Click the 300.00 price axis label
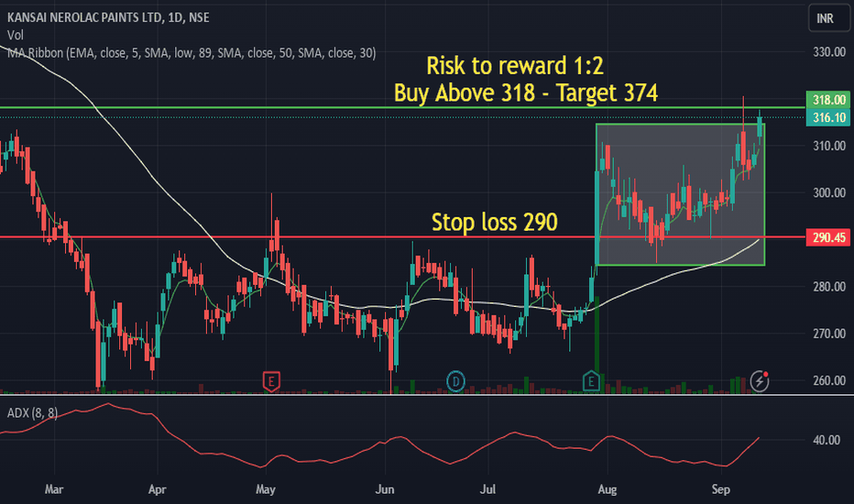The image size is (854, 504). click(829, 192)
